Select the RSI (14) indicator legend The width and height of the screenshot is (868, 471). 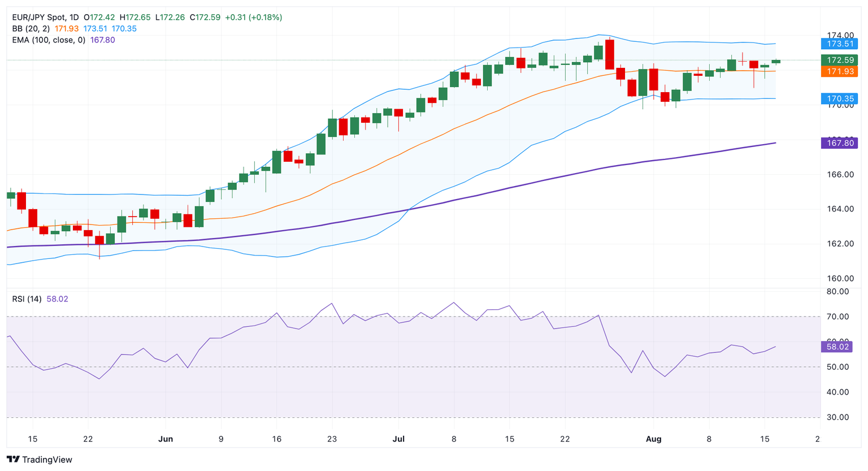coord(27,299)
